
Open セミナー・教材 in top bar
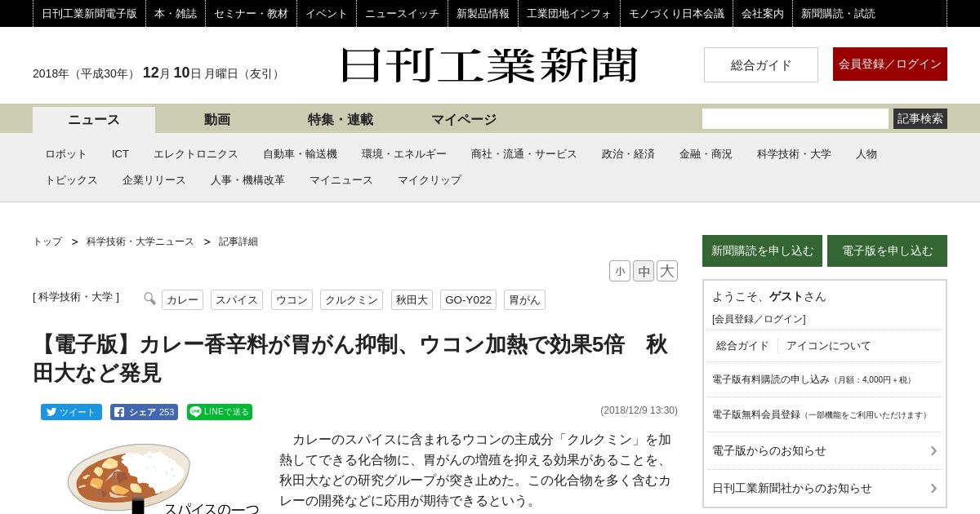pyautogui.click(x=251, y=13)
